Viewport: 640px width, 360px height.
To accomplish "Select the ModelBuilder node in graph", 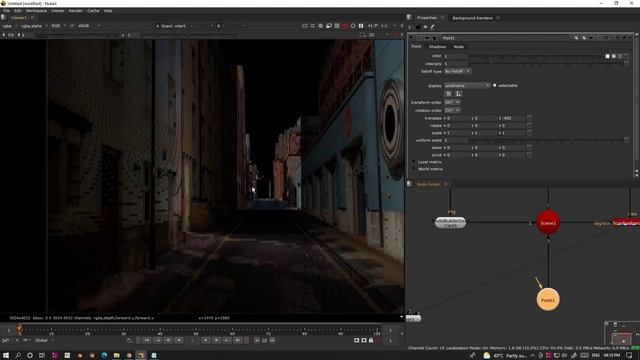I will (x=450, y=223).
